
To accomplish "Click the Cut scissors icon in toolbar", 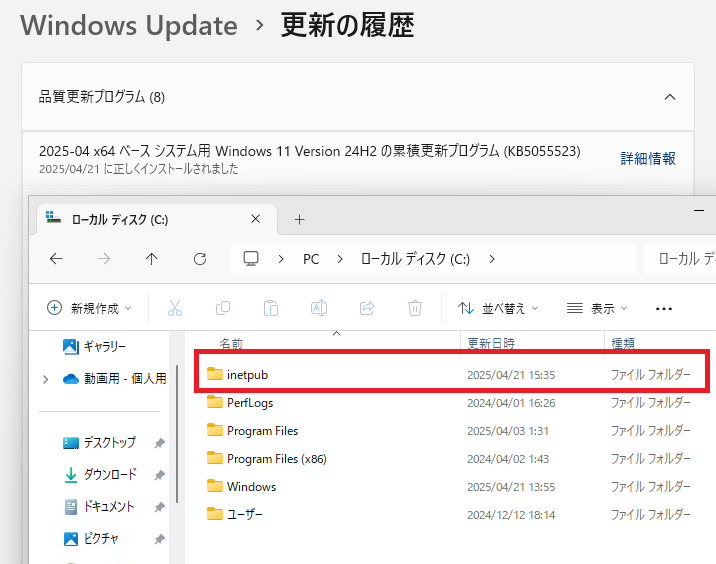I will point(174,308).
